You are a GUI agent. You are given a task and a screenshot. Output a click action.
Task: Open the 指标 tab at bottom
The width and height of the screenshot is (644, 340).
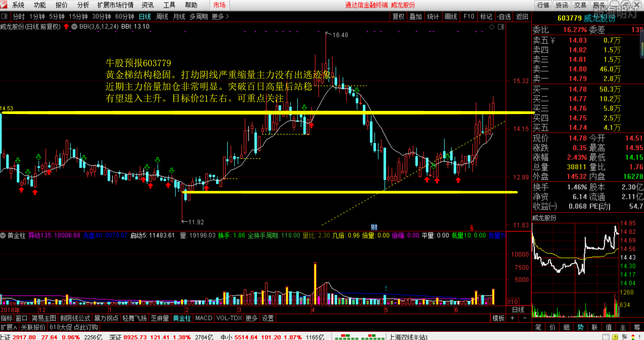[x=6, y=318]
